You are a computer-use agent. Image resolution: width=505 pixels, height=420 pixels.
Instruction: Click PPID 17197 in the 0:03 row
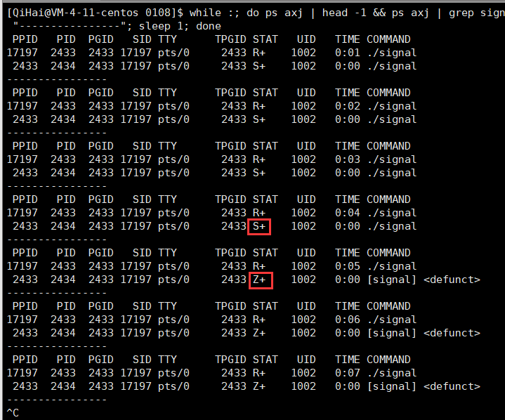pos(22,159)
